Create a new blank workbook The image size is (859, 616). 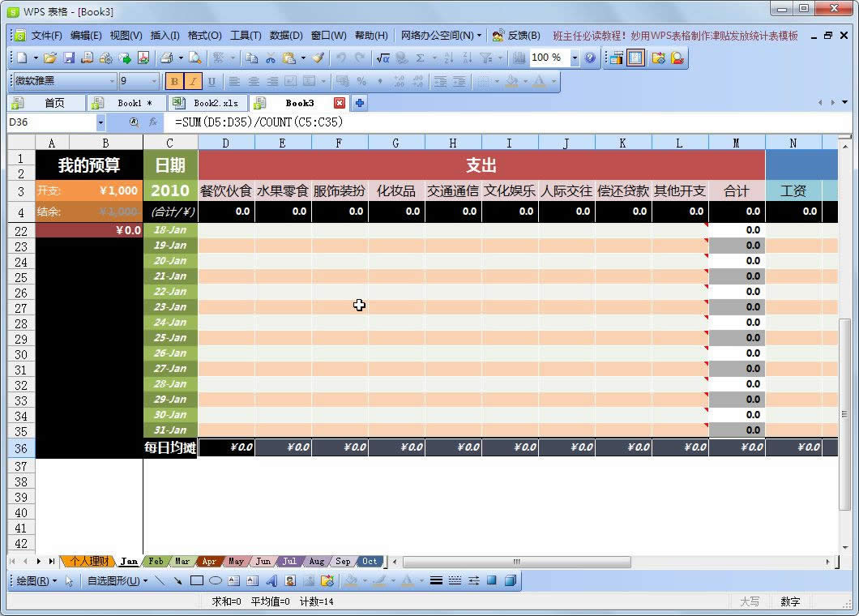coord(22,58)
